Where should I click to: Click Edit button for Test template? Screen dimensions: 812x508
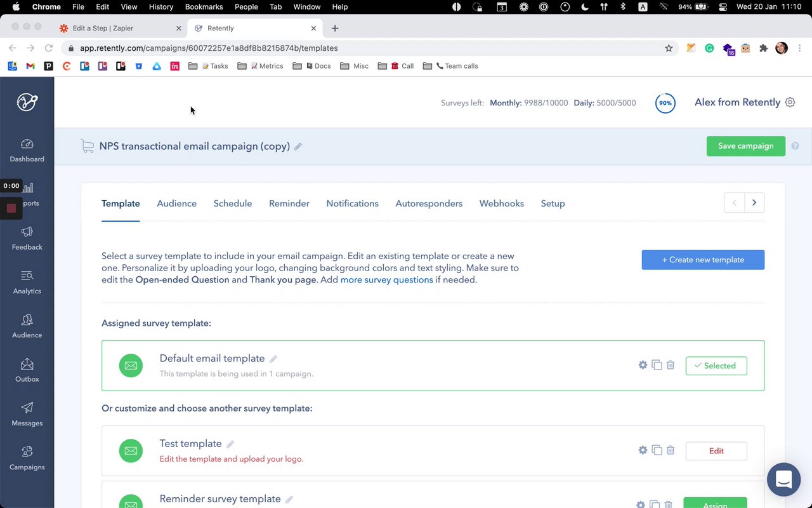tap(716, 451)
